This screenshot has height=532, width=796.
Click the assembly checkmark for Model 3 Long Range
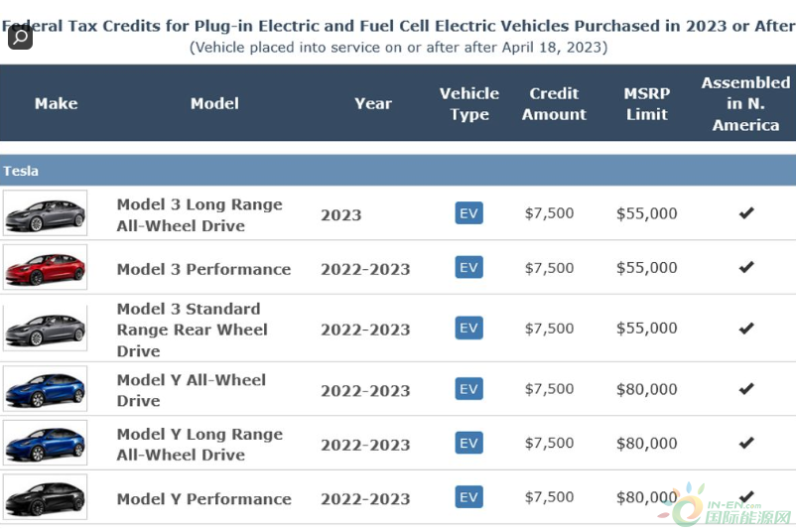click(746, 212)
